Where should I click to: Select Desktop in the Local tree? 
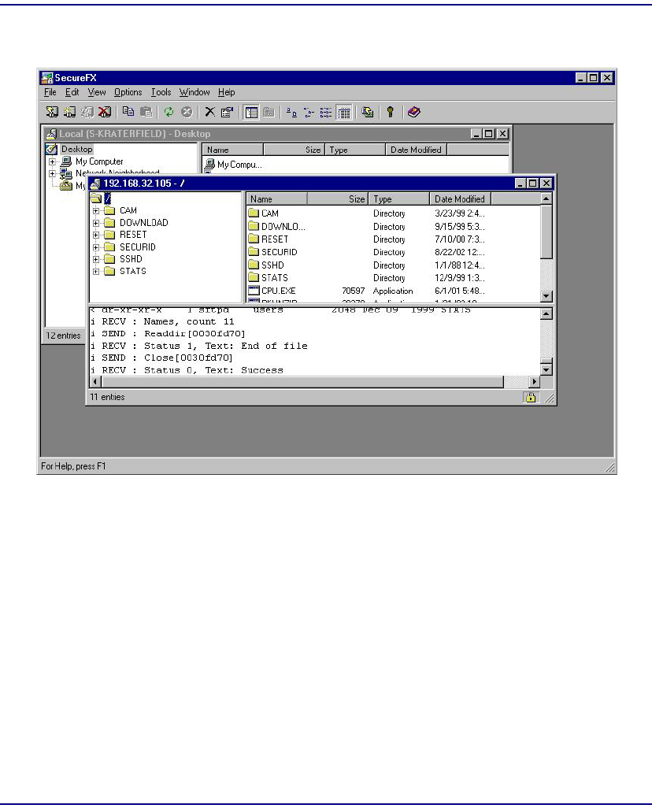[x=76, y=149]
